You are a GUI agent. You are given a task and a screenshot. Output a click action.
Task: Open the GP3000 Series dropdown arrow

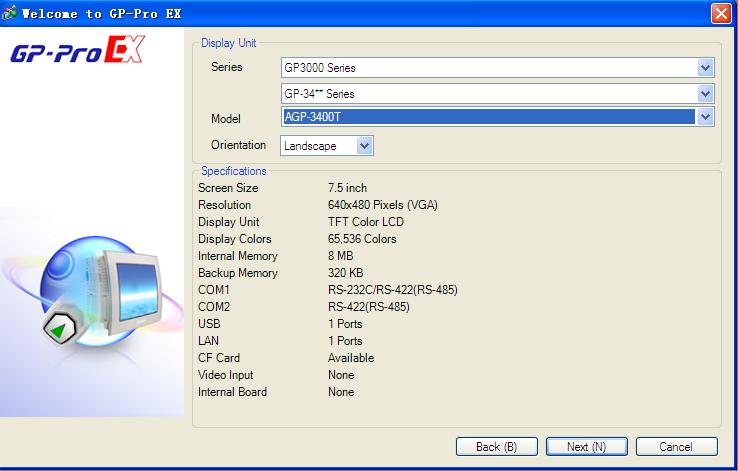click(x=706, y=68)
